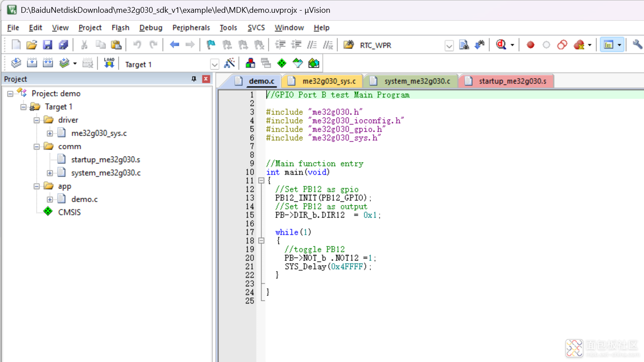Open Configuration with the wrench icon
The height and width of the screenshot is (362, 644).
tap(637, 44)
